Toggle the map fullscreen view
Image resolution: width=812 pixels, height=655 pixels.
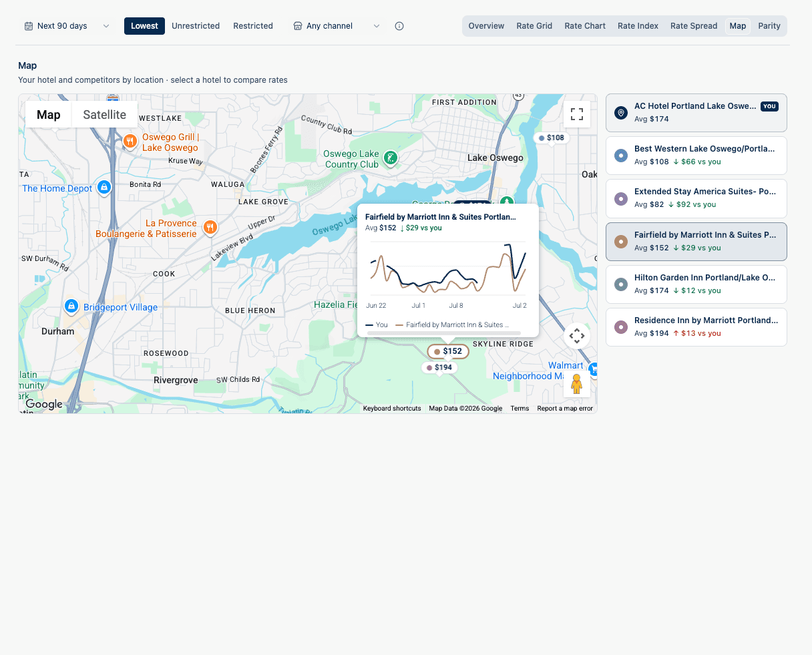click(x=577, y=114)
